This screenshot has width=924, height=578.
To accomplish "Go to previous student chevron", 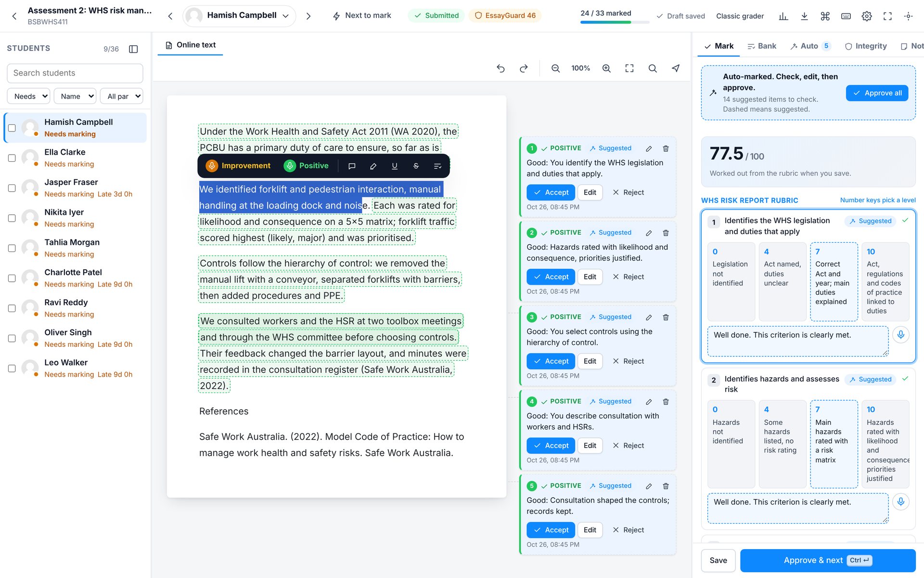I will [170, 16].
